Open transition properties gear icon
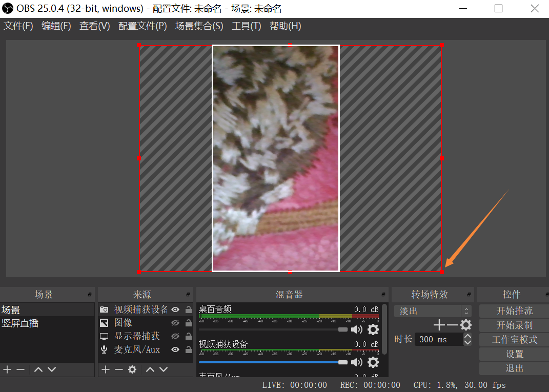Viewport: 549px width, 392px height. [x=466, y=325]
